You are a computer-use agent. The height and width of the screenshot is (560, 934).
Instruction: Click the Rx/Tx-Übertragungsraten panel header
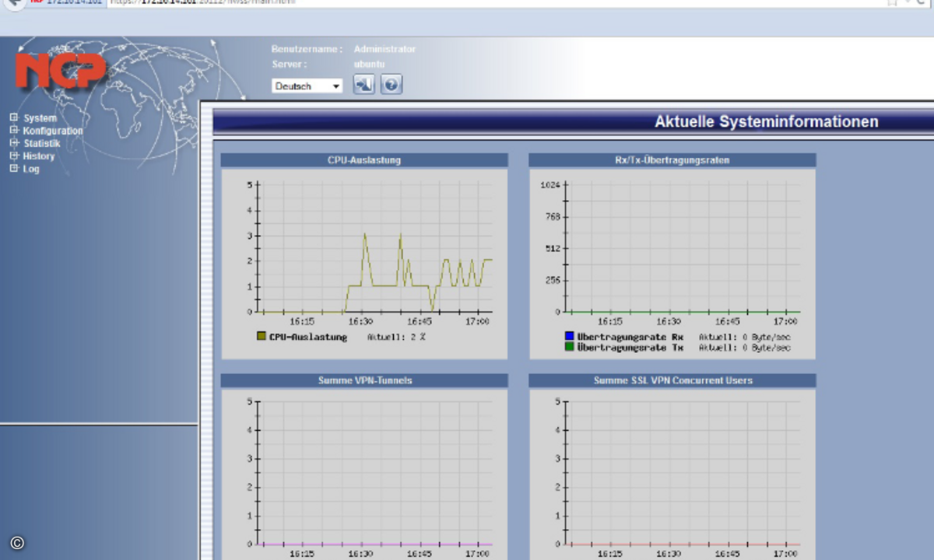click(x=672, y=160)
